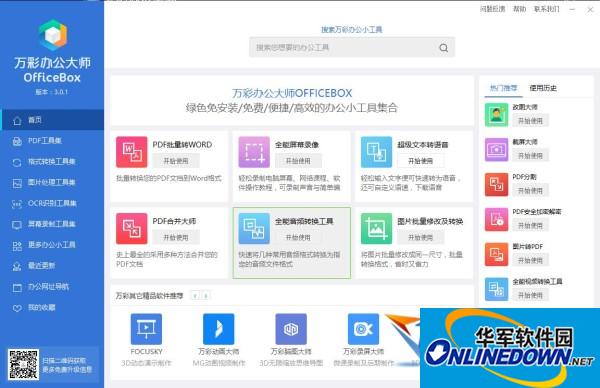This screenshot has width=600, height=388.
Task: Click the PDF合并大师 red icon
Action: 132,228
